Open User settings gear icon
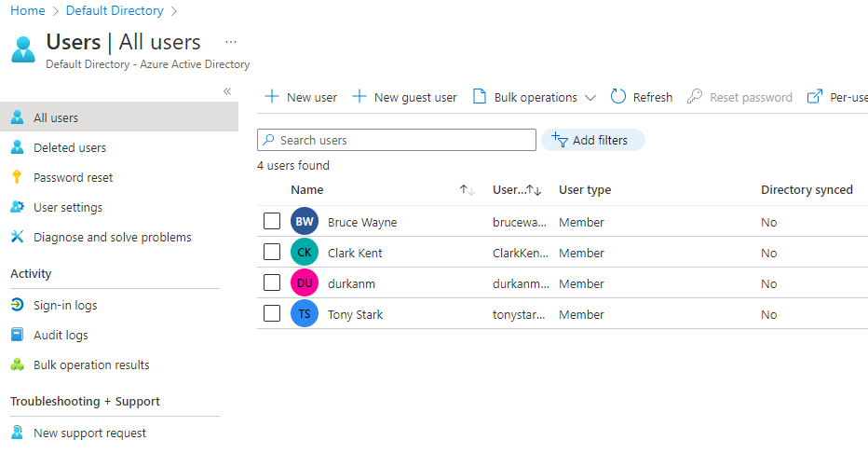The image size is (868, 454). [x=17, y=207]
